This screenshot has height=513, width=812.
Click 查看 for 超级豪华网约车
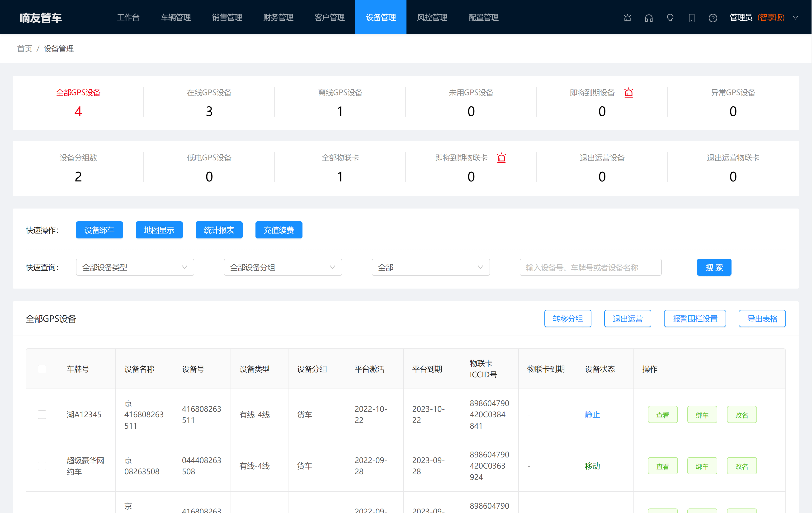click(x=663, y=466)
